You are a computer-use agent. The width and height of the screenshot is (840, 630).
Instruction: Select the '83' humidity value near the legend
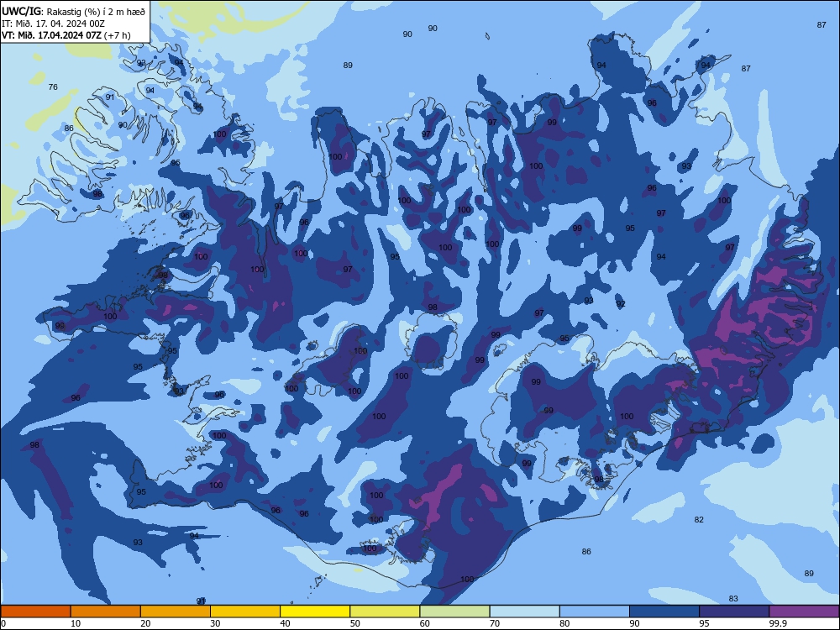(733, 598)
